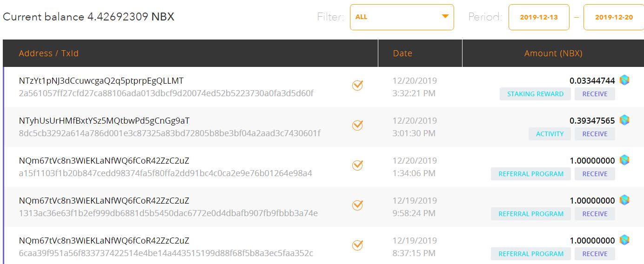
Task: Sort by the Date column header
Action: click(x=402, y=53)
